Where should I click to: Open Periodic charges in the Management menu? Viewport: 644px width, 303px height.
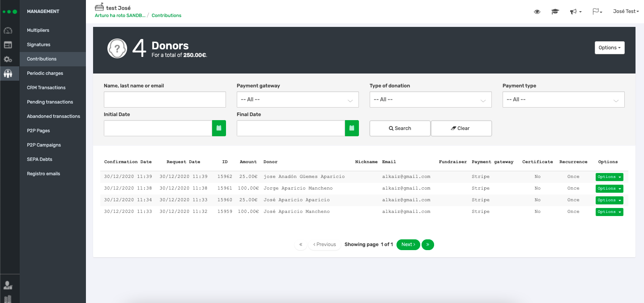click(45, 73)
